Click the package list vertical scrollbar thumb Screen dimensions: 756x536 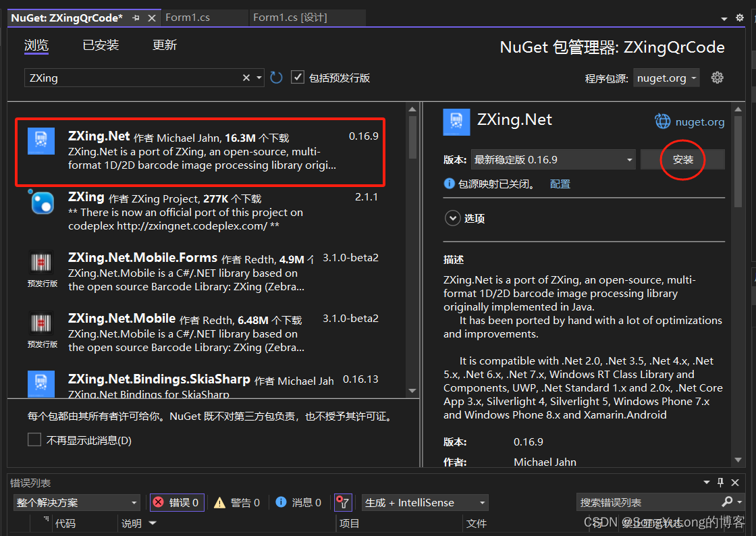point(412,137)
